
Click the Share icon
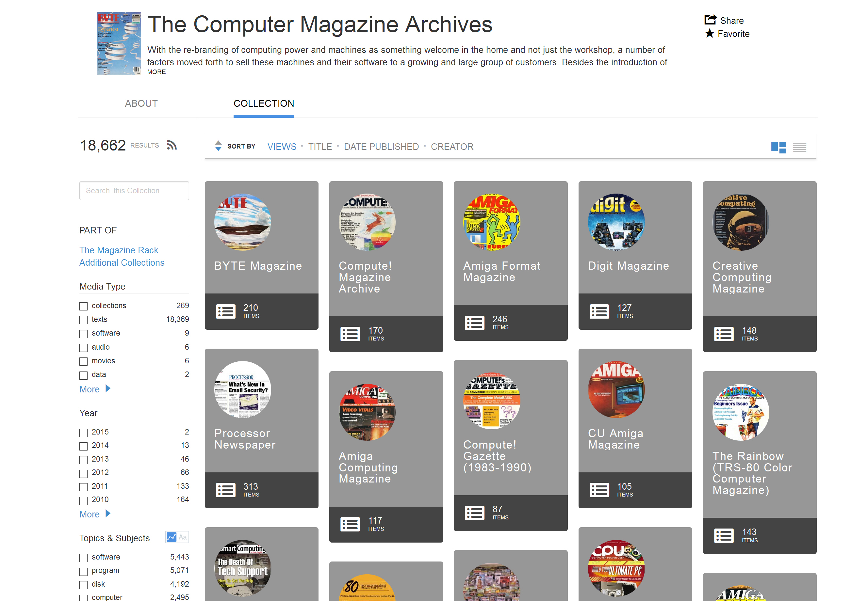[x=710, y=20]
